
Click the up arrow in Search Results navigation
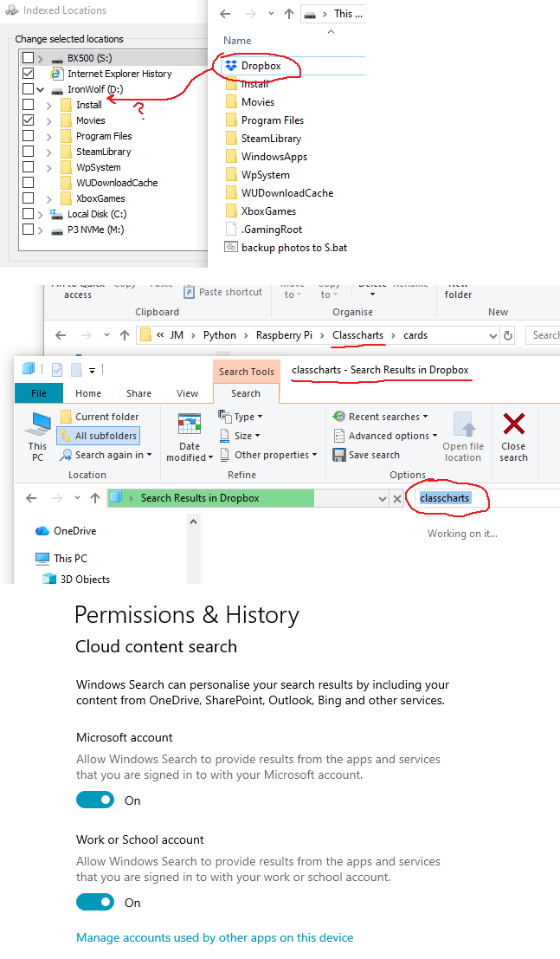94,498
